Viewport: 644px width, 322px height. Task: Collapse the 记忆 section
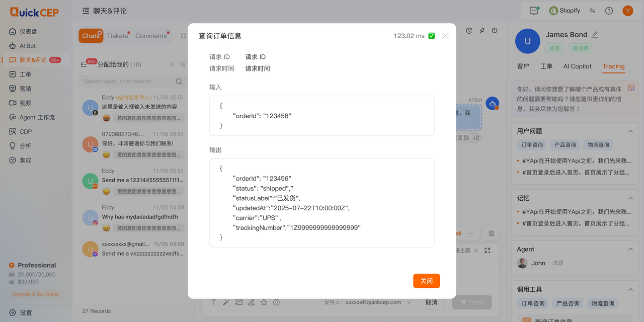click(630, 198)
